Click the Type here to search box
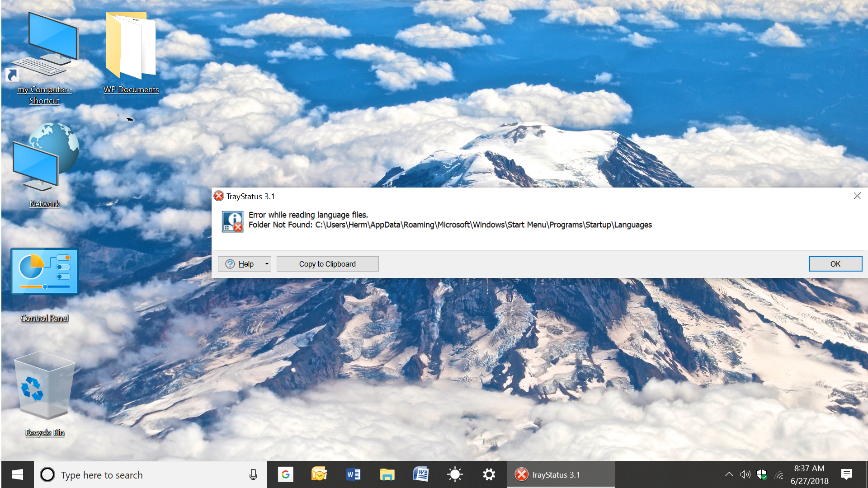The height and width of the screenshot is (488, 868). pyautogui.click(x=149, y=474)
